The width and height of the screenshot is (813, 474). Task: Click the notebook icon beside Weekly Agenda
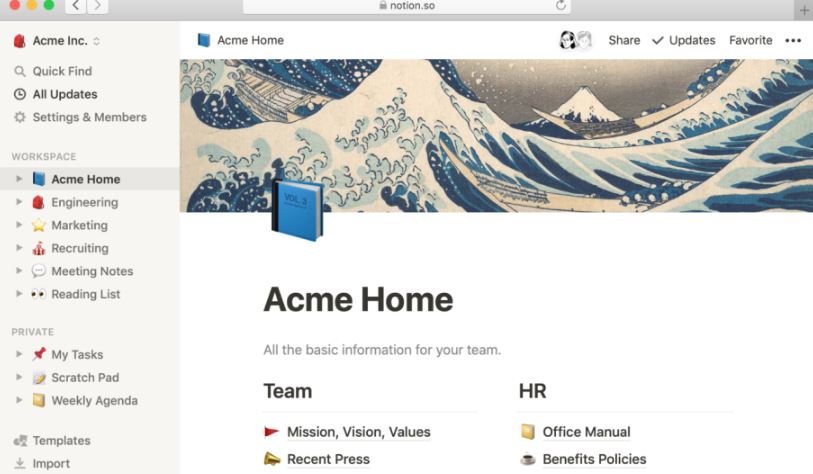pos(39,400)
